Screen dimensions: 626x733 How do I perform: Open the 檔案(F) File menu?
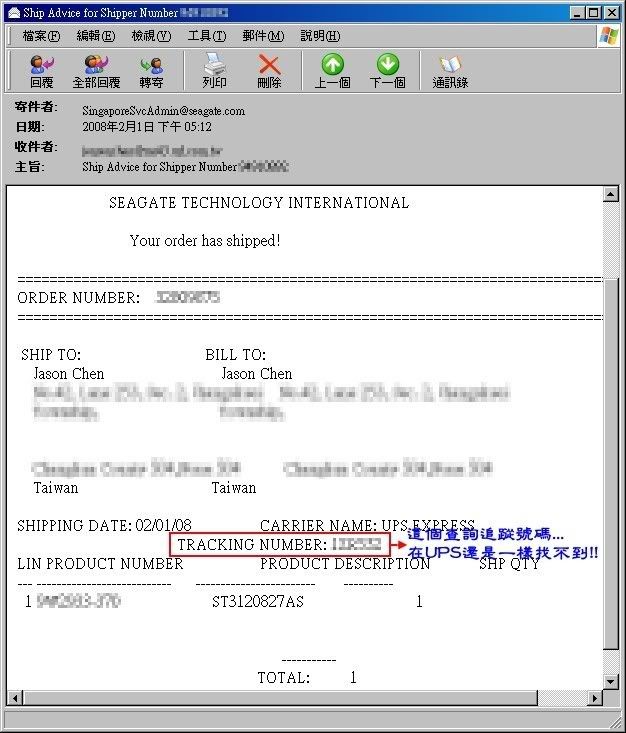pos(42,36)
